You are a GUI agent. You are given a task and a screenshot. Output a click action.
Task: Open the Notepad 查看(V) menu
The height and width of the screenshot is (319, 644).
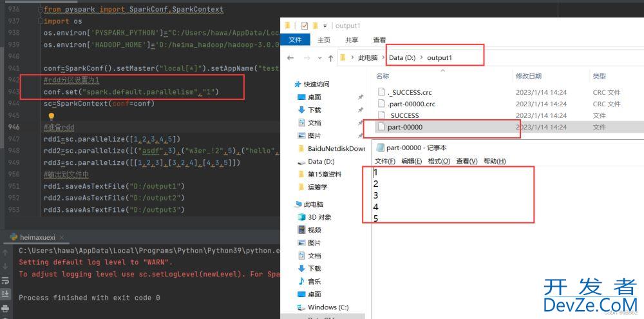coord(466,161)
